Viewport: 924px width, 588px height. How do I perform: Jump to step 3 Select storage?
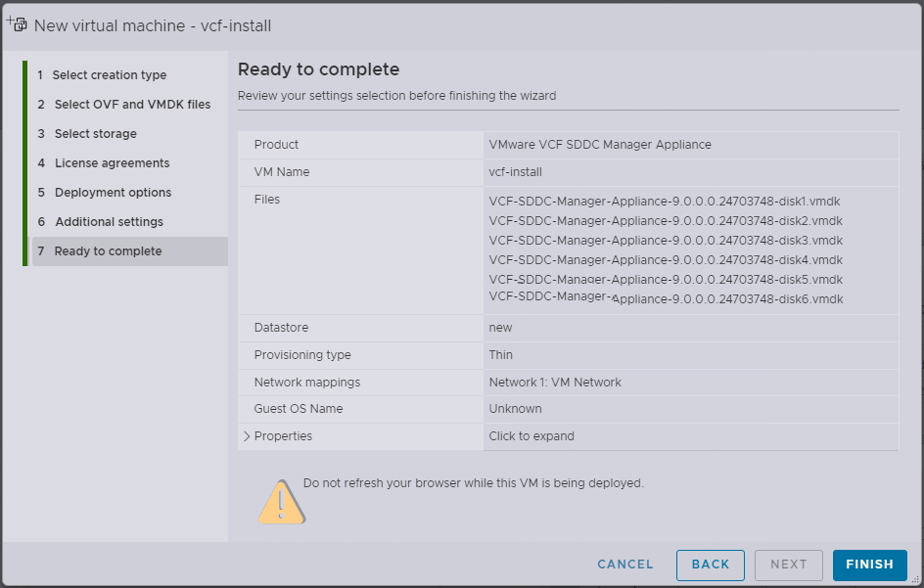click(95, 134)
